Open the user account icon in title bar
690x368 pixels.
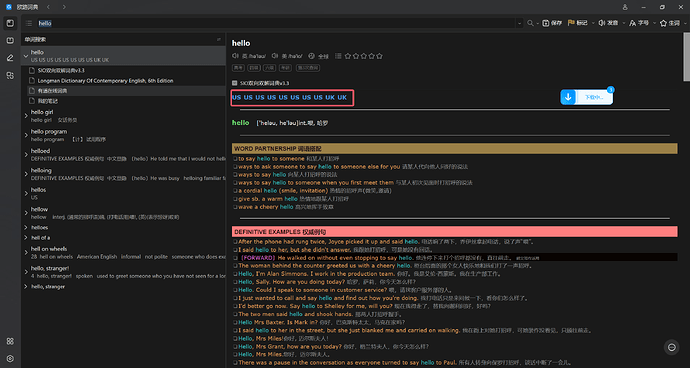pyautogui.click(x=625, y=7)
